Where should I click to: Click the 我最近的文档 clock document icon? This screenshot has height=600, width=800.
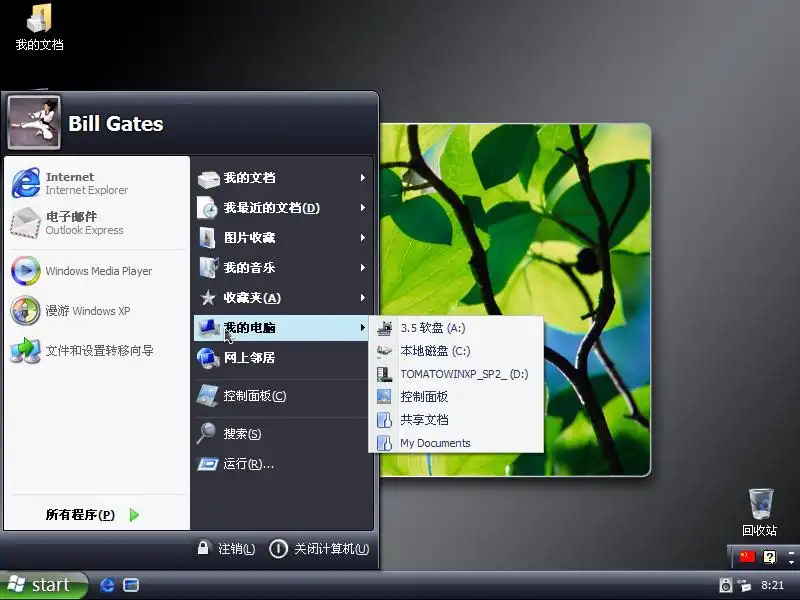pyautogui.click(x=208, y=208)
